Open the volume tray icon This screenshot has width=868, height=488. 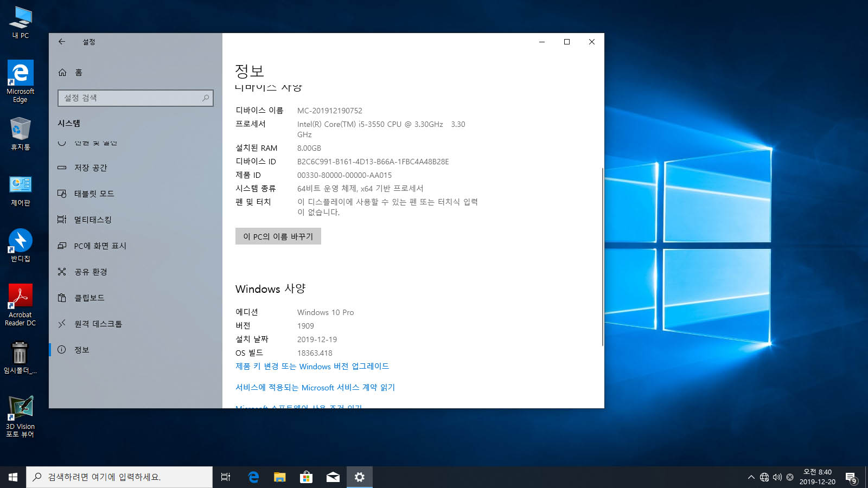point(777,477)
